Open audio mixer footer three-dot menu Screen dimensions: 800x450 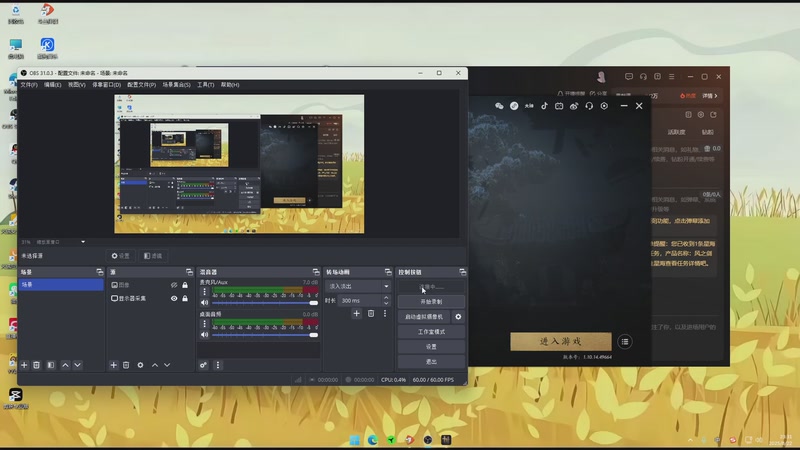click(x=218, y=365)
